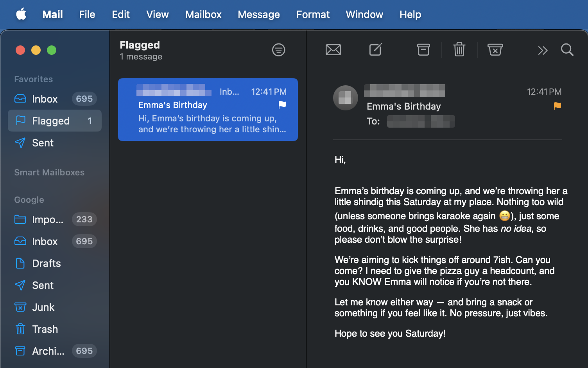Open the Format menu

313,14
